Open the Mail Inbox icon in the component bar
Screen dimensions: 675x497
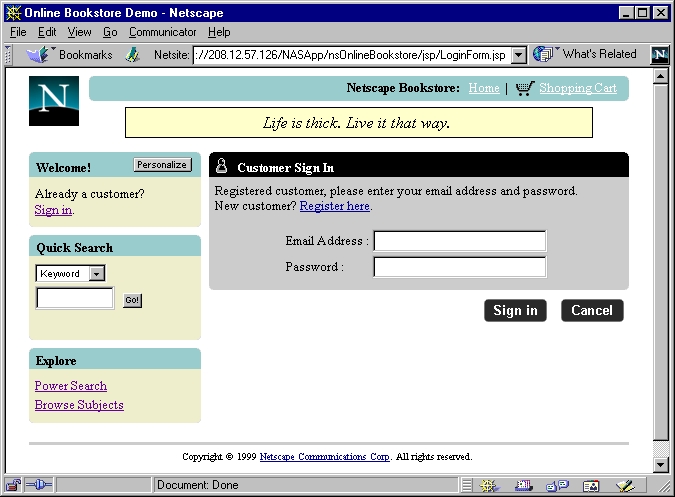(524, 486)
